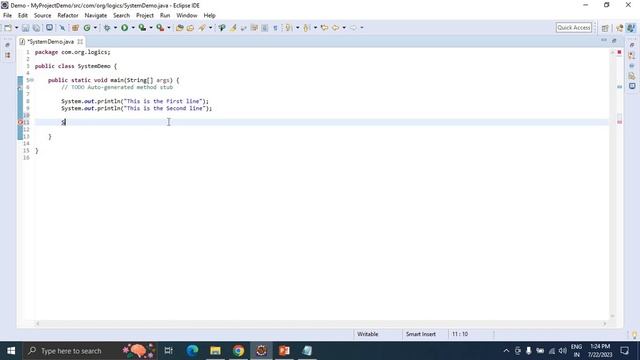Expand the External Tools dropdown arrow
The width and height of the screenshot is (640, 360).
tap(169, 28)
